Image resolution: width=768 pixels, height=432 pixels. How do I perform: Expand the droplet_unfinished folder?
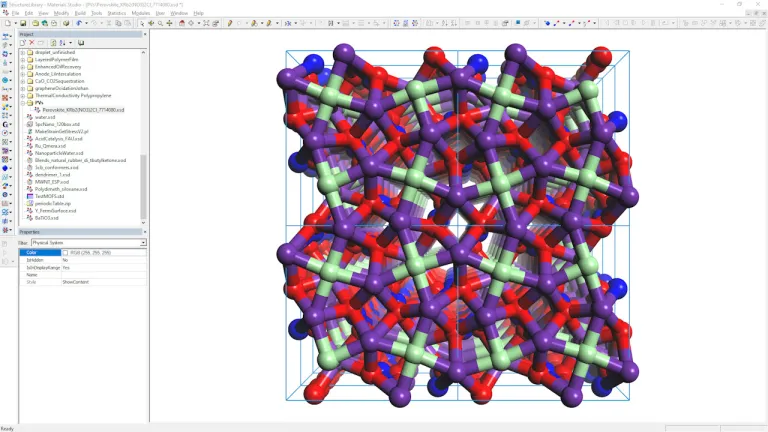coord(23,52)
